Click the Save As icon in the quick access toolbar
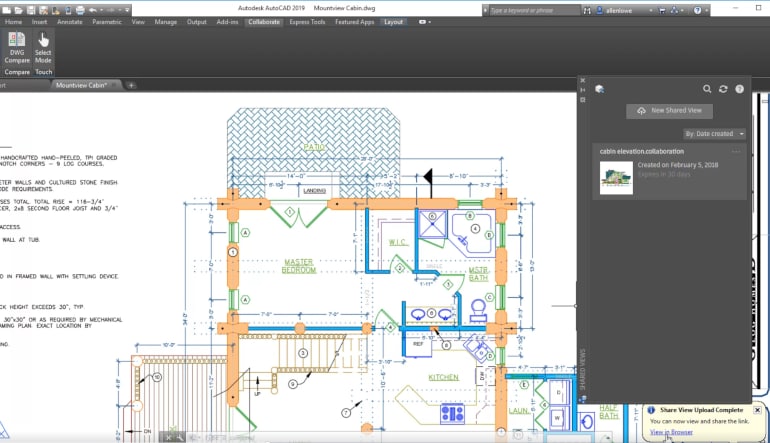770x443 pixels. click(43, 10)
